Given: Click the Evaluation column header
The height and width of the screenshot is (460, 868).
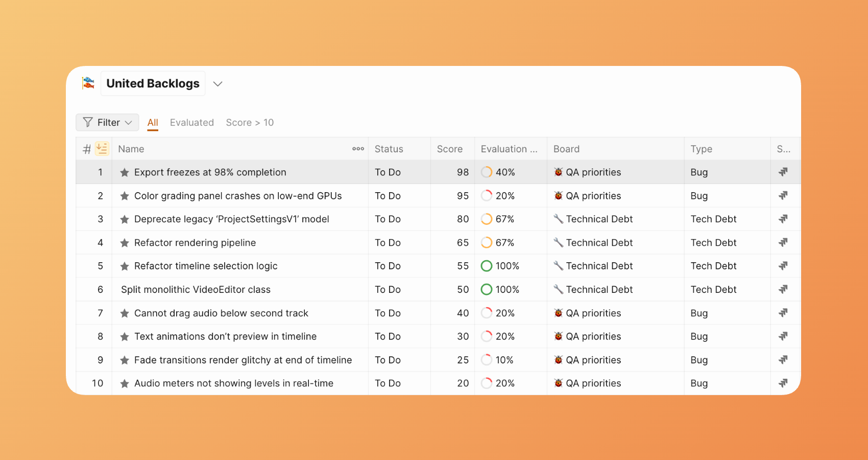Looking at the screenshot, I should 509,149.
